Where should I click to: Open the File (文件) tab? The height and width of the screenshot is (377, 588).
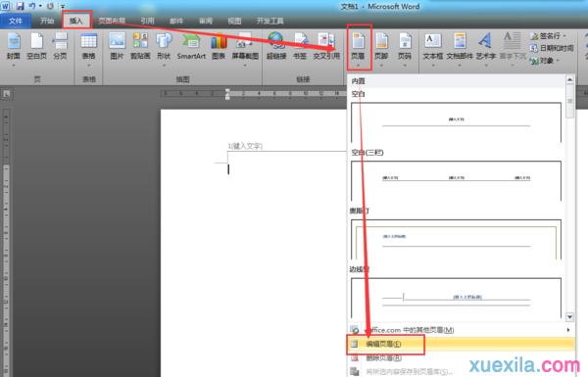(x=16, y=21)
